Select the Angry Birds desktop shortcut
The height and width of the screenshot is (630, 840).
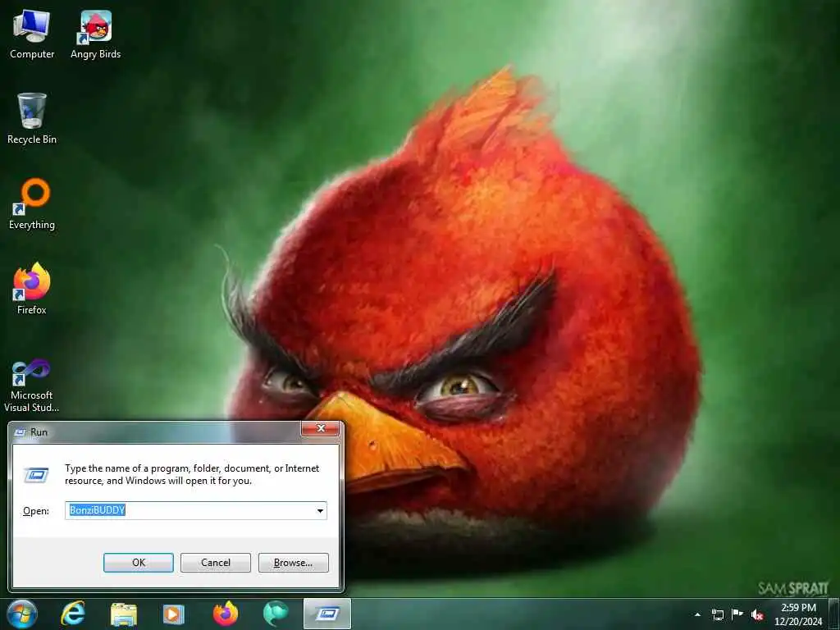(95, 34)
